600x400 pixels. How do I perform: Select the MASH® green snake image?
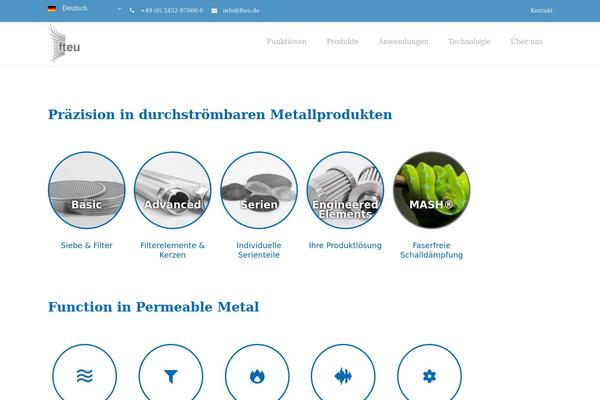tap(432, 190)
